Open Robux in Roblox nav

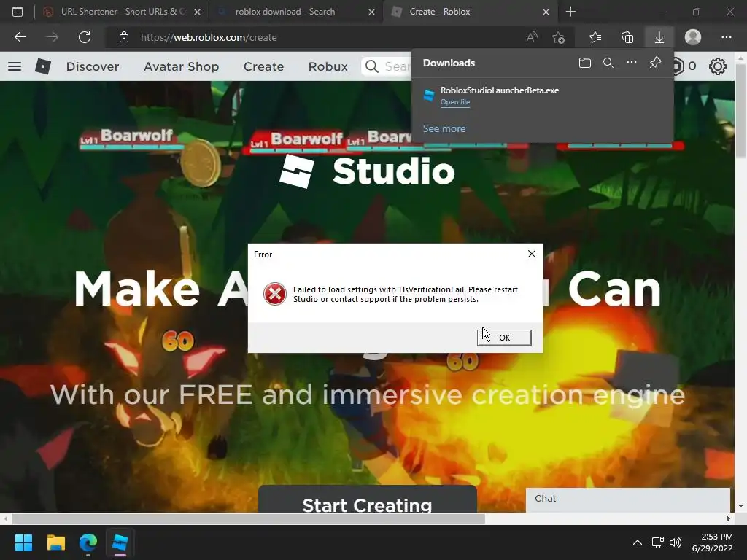pos(328,66)
